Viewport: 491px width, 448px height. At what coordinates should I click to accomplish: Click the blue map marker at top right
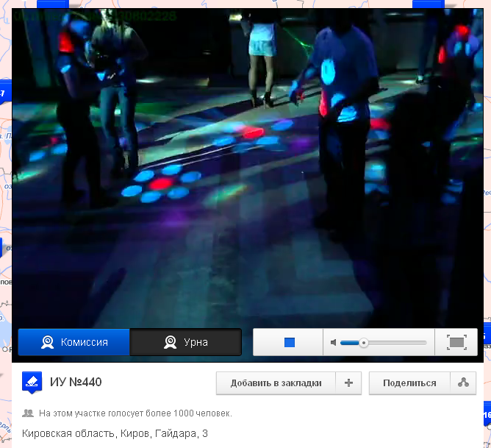pyautogui.click(x=427, y=4)
